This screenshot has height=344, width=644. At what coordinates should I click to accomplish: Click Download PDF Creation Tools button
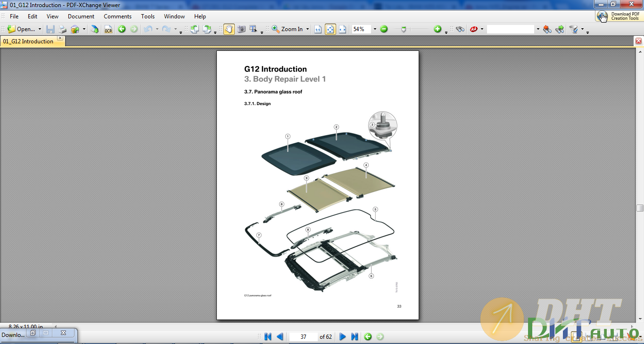[619, 16]
